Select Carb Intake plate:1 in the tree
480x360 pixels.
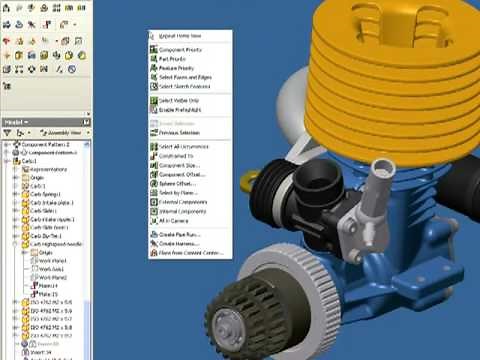pos(52,203)
